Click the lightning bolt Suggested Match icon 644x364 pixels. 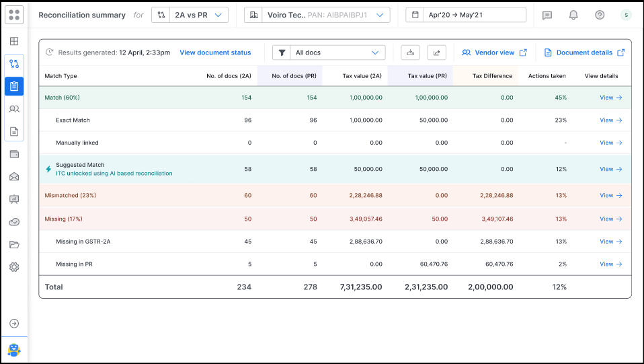[x=48, y=169]
